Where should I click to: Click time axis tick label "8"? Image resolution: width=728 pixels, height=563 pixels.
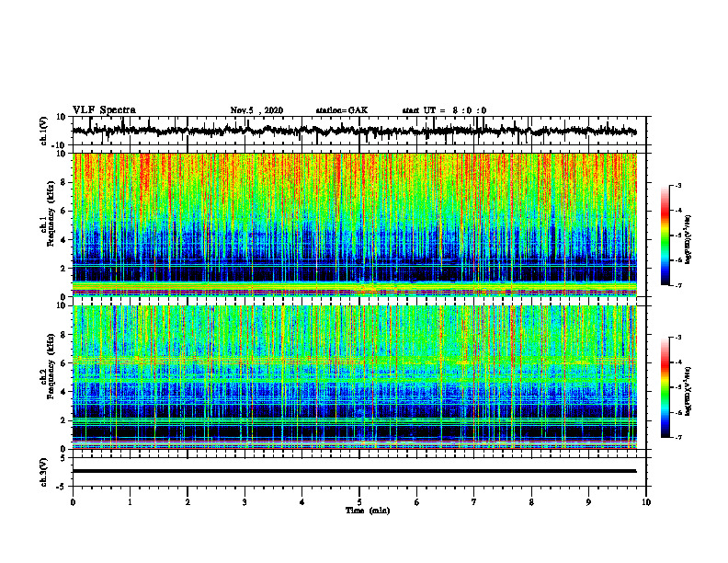531,502
